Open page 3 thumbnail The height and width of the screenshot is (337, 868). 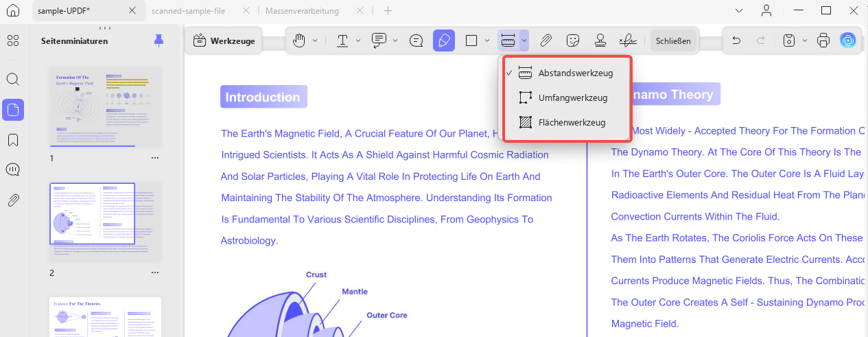tap(106, 316)
